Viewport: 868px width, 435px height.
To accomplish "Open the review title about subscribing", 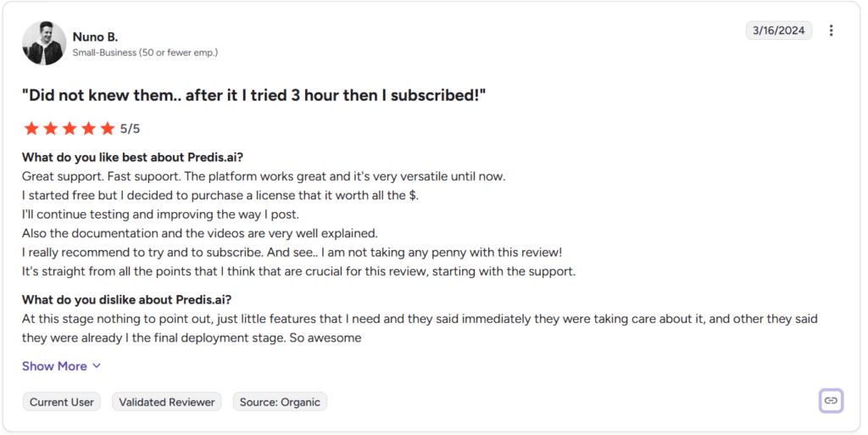I will 253,95.
